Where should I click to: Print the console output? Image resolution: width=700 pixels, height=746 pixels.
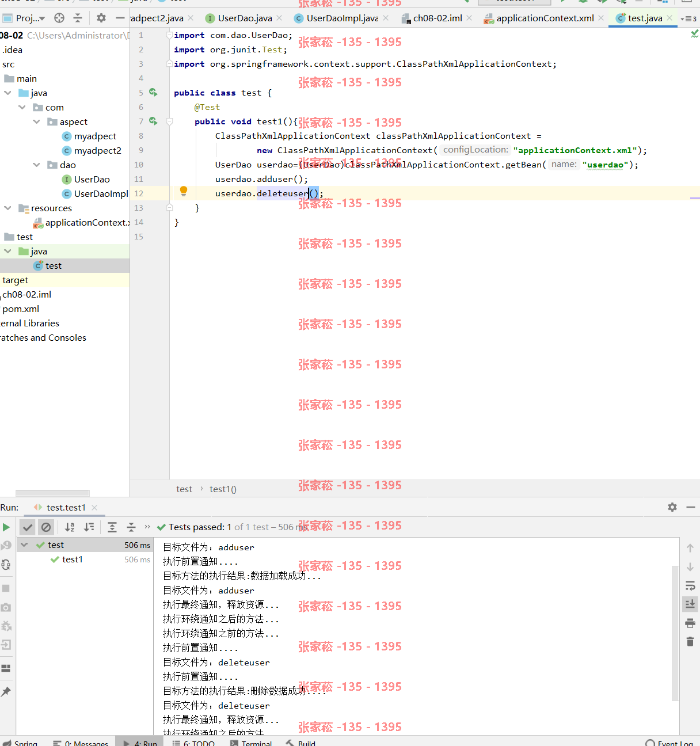pos(690,623)
